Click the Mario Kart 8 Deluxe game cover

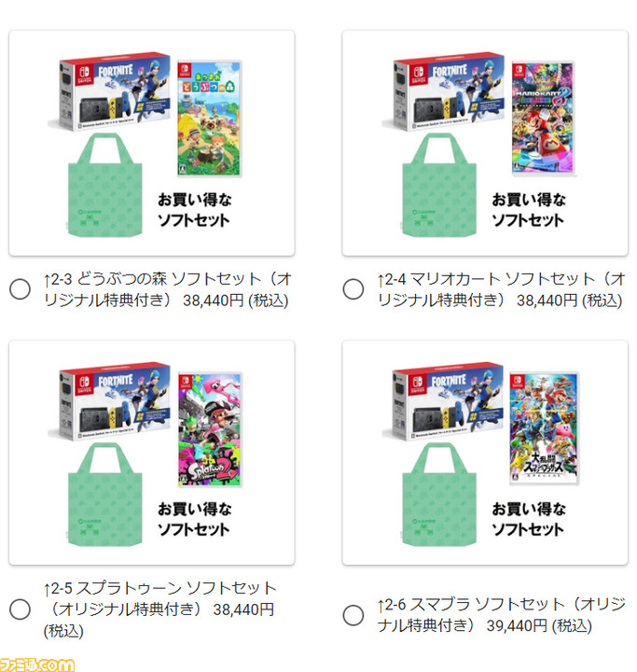coord(543,119)
